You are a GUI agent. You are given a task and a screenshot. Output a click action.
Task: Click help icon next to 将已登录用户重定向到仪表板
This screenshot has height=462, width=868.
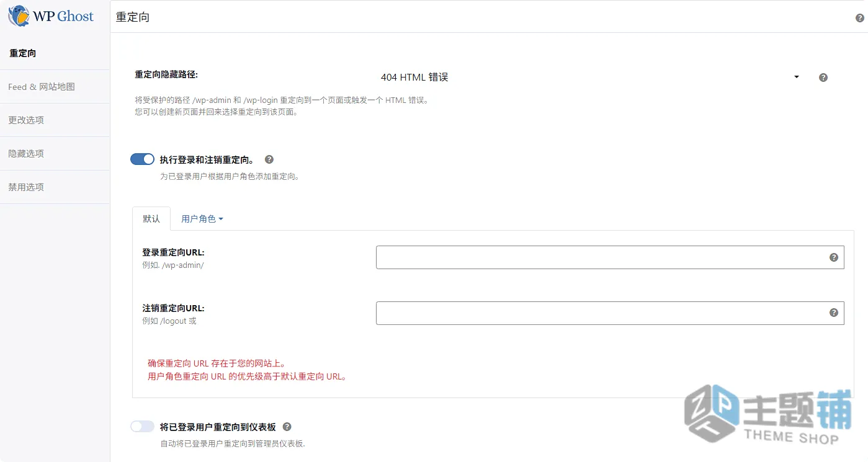[x=287, y=427]
